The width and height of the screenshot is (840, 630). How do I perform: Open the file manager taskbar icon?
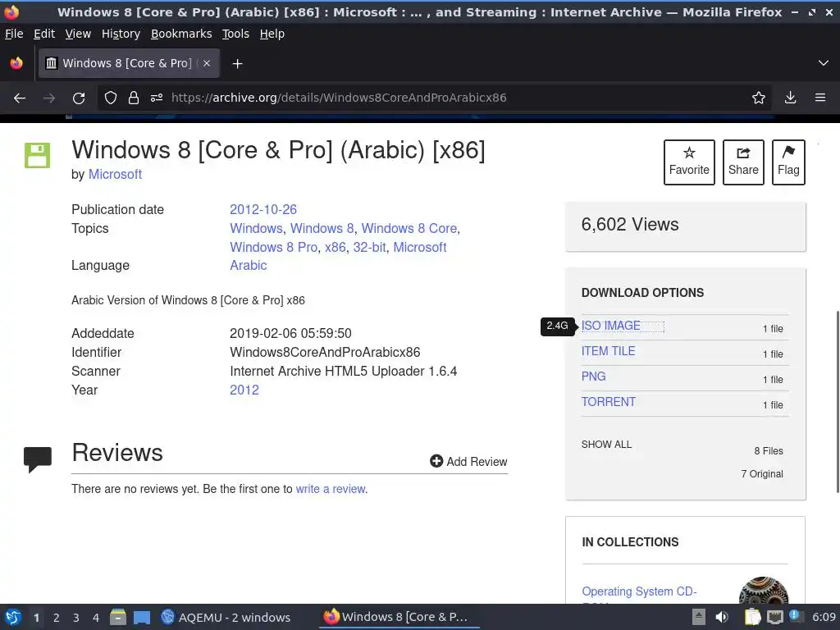pos(118,617)
